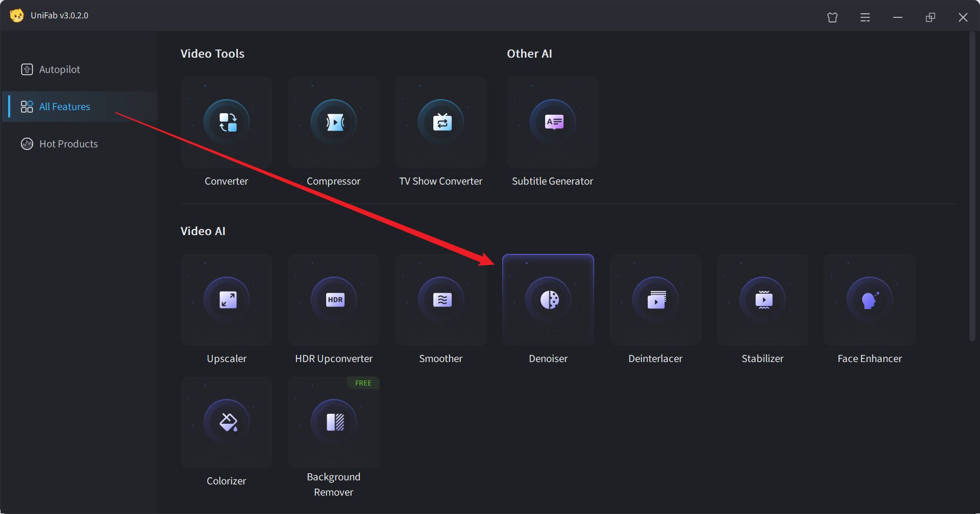Click the Stabilizer label
The width and height of the screenshot is (980, 514).
point(763,358)
